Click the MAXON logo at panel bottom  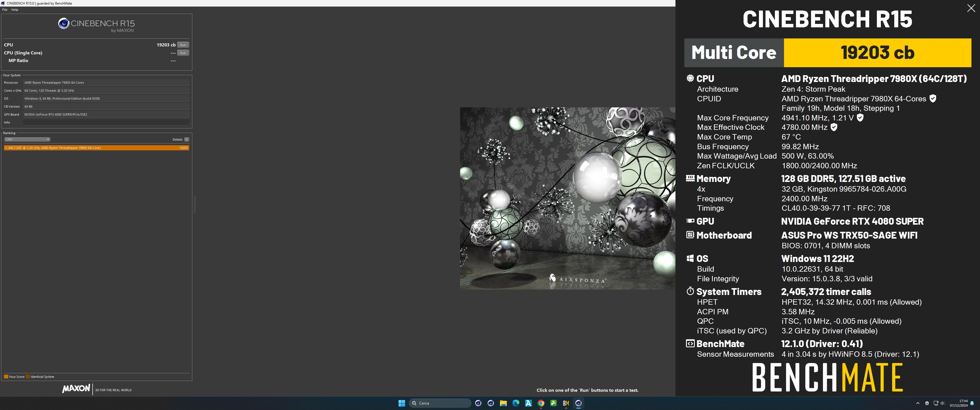[76, 389]
